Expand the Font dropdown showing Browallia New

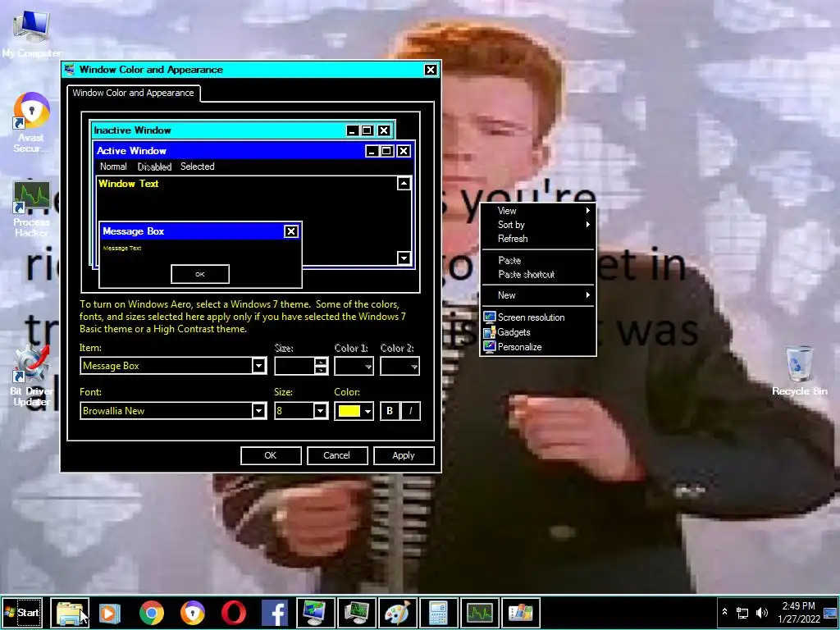point(258,411)
